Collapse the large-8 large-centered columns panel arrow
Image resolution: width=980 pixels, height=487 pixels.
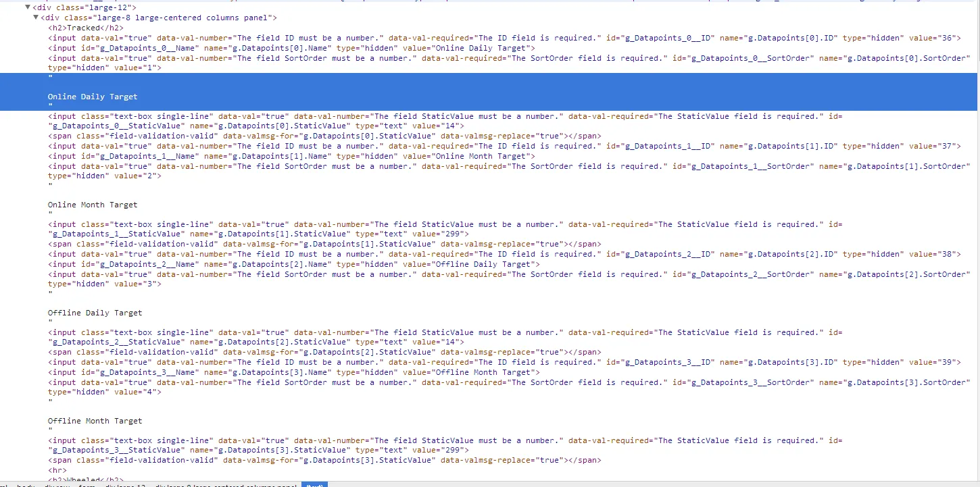pos(36,18)
